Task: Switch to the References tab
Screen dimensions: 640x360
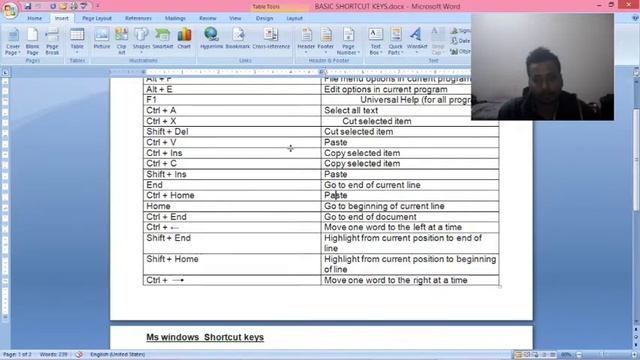Action: [138, 18]
